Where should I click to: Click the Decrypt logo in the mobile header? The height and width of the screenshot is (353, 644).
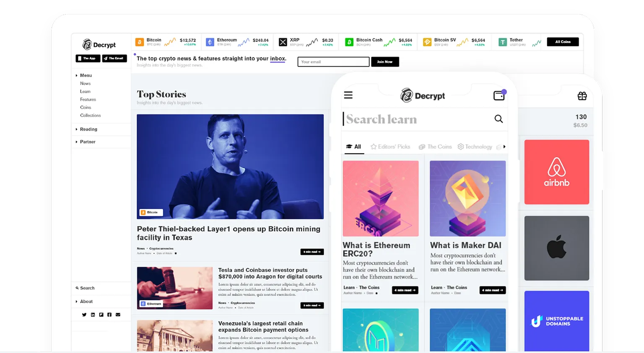coord(423,95)
